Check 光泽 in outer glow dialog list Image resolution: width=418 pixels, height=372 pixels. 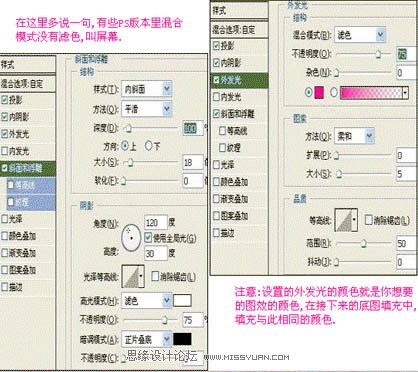(x=216, y=164)
